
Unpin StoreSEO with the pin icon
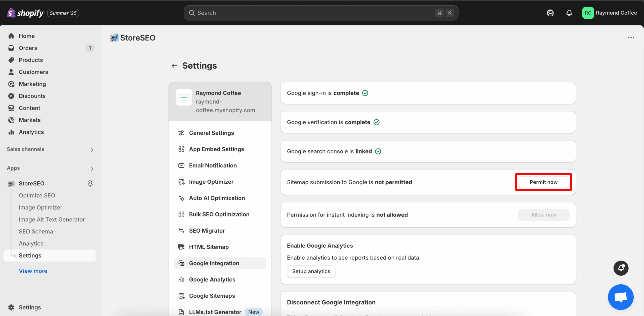click(x=90, y=184)
